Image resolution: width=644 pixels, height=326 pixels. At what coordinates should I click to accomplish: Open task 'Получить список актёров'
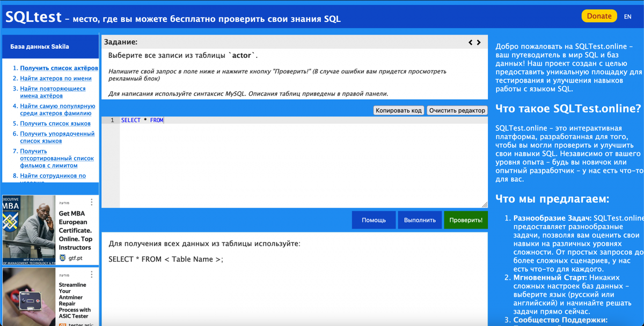pyautogui.click(x=59, y=68)
